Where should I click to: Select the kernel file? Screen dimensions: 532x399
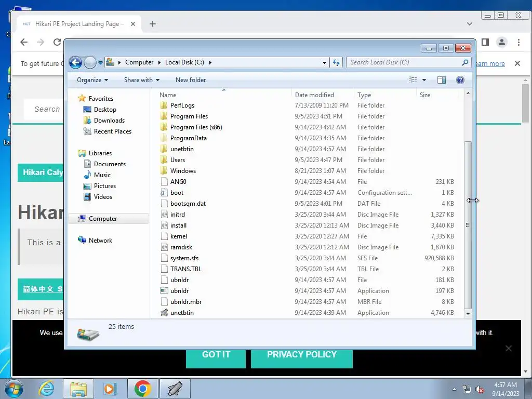pyautogui.click(x=179, y=236)
